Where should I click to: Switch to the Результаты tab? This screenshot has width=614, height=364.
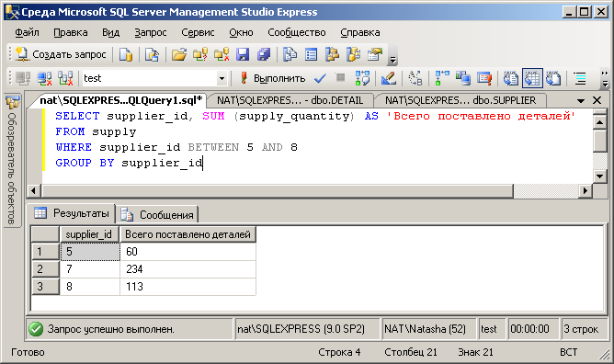tap(72, 213)
